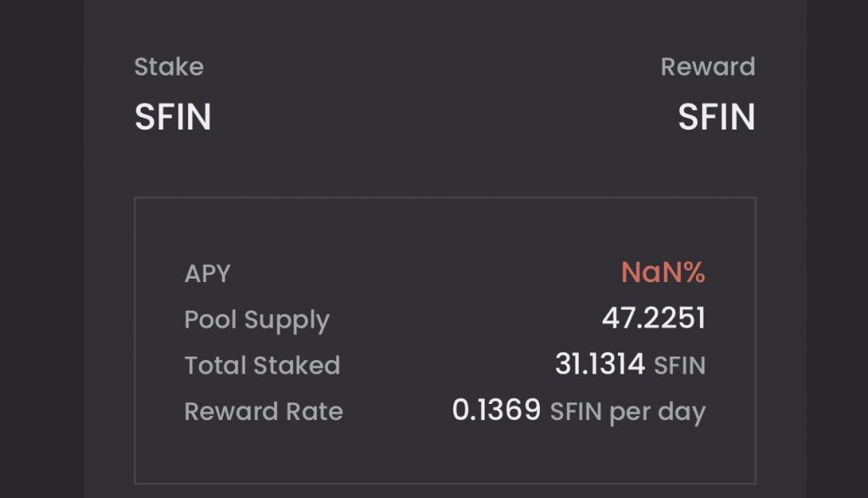Screen dimensions: 868x498
Task: Click the Reward heading label
Action: (x=707, y=67)
